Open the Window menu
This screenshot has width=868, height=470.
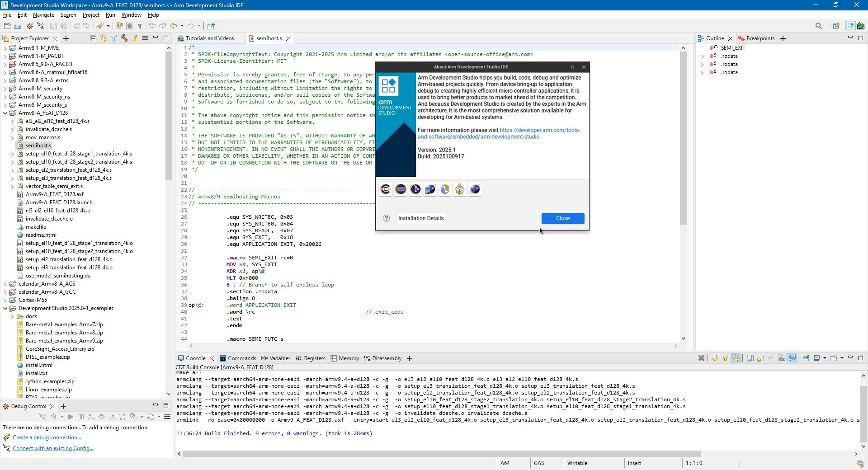131,15
